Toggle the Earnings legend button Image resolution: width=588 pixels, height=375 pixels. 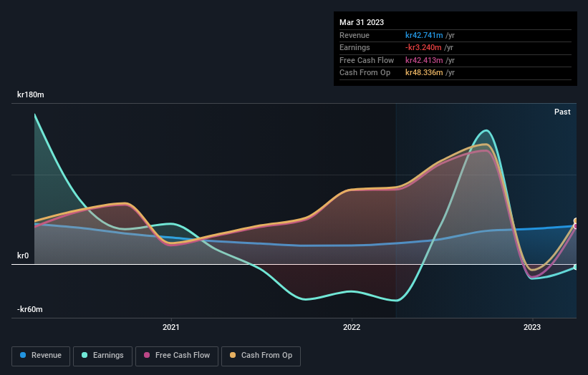(102, 356)
